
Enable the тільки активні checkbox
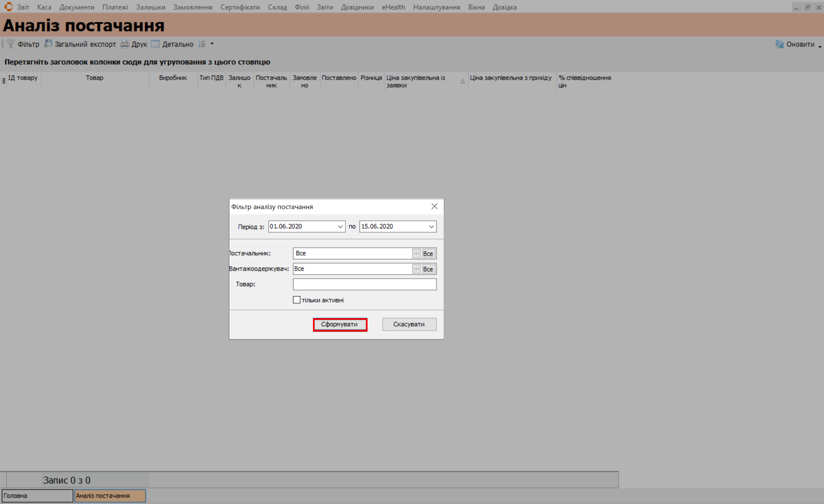coord(297,300)
